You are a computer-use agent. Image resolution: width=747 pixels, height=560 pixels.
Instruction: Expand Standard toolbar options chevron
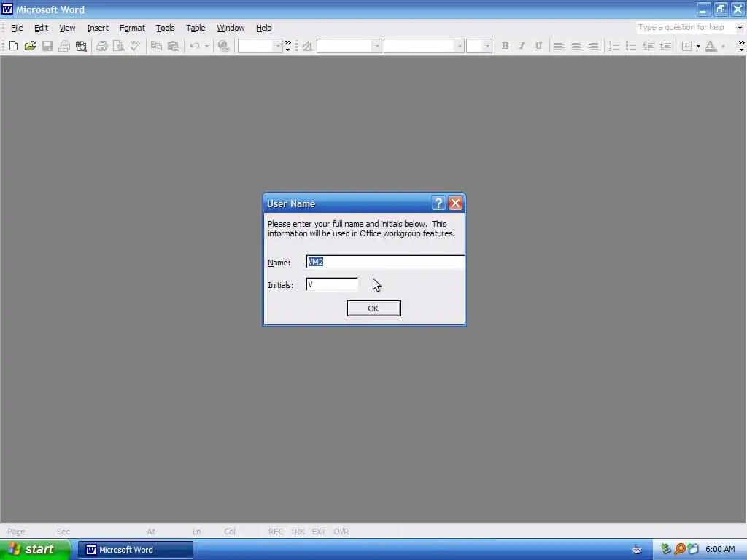287,46
